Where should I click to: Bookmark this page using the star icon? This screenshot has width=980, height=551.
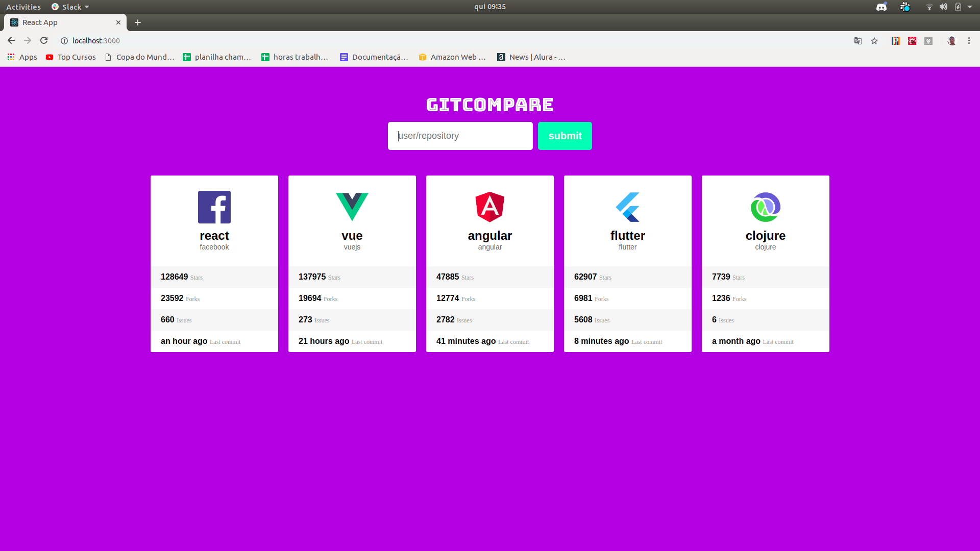coord(874,41)
